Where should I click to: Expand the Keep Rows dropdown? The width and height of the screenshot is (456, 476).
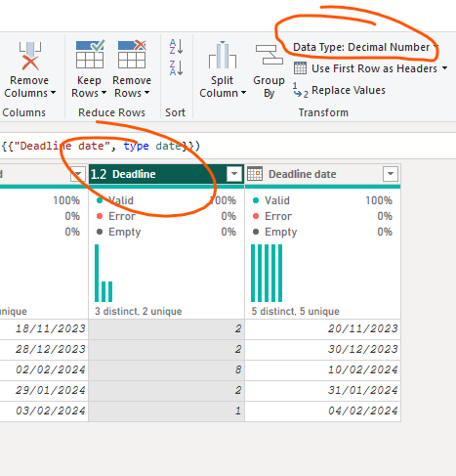click(x=104, y=93)
